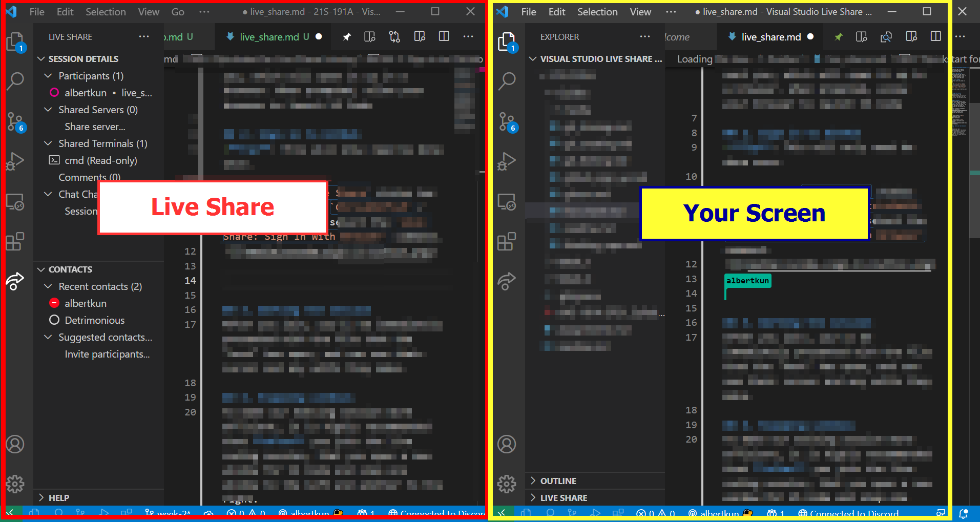
Task: Open Manage gear icon in right window
Action: pyautogui.click(x=507, y=484)
